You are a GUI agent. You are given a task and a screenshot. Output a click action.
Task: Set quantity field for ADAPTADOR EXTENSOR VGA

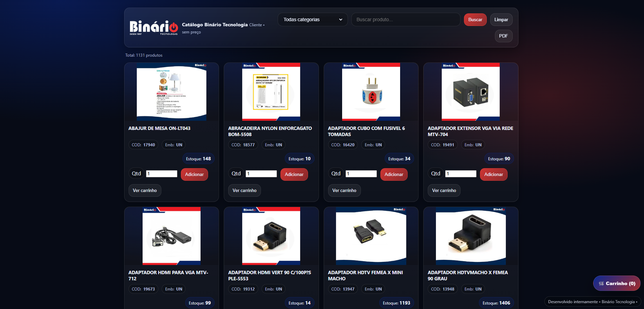tap(461, 174)
